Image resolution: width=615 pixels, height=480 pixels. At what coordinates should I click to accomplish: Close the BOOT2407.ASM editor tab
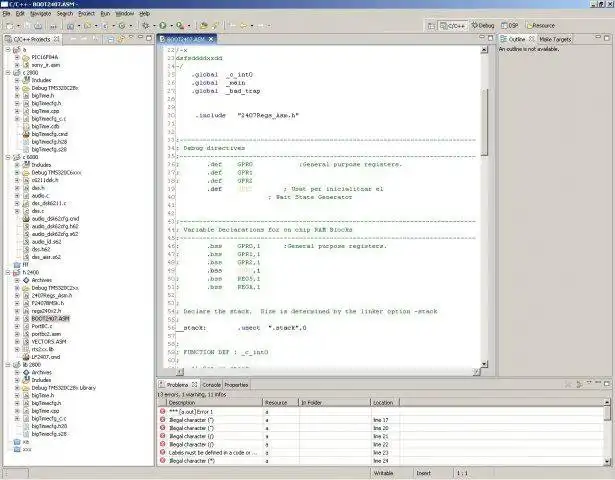coord(211,39)
